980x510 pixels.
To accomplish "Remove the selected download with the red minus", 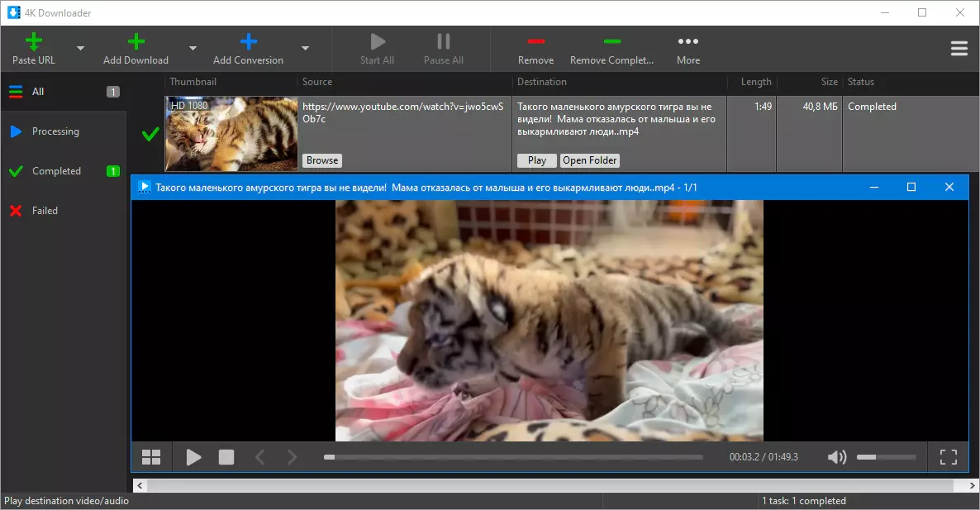I will [535, 41].
